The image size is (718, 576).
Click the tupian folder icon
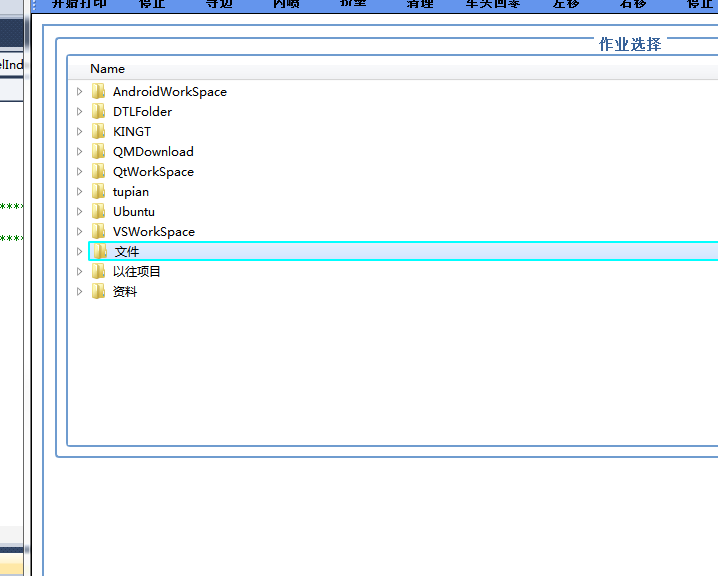click(x=98, y=191)
